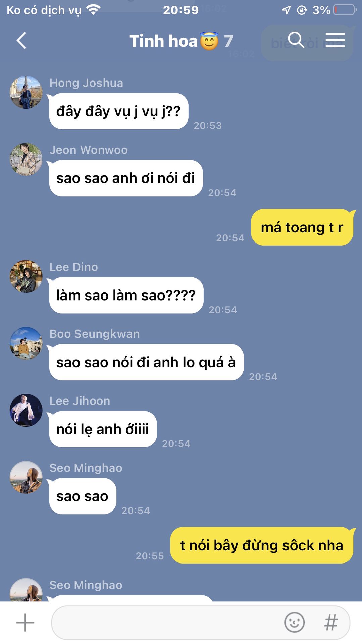Open Lee Jihoon's profile avatar
The height and width of the screenshot is (644, 362).
point(26,410)
